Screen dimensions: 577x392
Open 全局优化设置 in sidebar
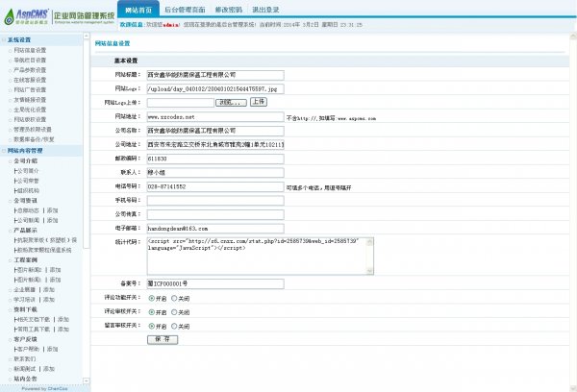tap(30, 110)
